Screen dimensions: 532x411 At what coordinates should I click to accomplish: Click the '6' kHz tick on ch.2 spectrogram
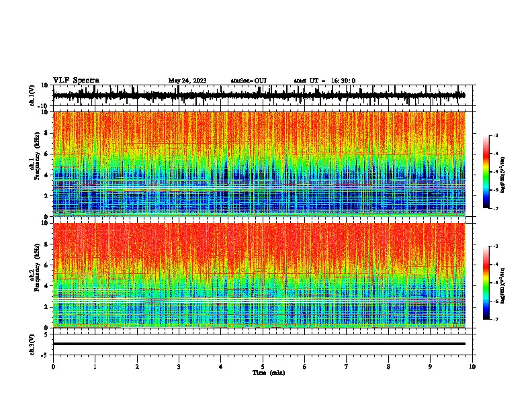coord(46,265)
